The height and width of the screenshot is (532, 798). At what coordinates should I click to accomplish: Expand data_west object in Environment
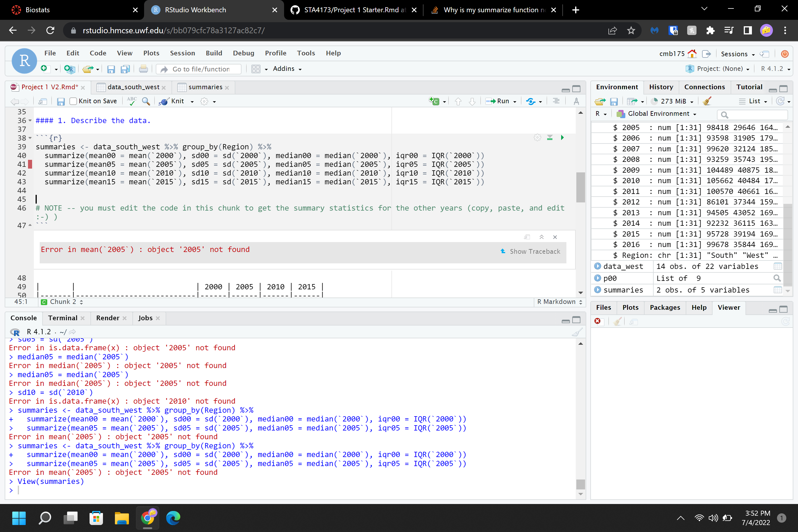click(598, 266)
